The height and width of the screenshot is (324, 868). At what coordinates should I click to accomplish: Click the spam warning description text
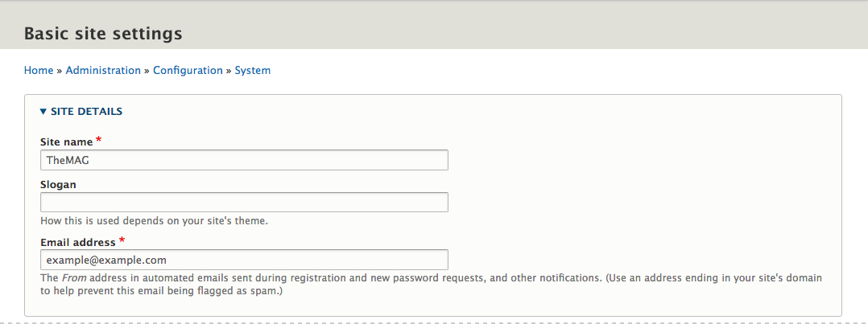pyautogui.click(x=432, y=284)
